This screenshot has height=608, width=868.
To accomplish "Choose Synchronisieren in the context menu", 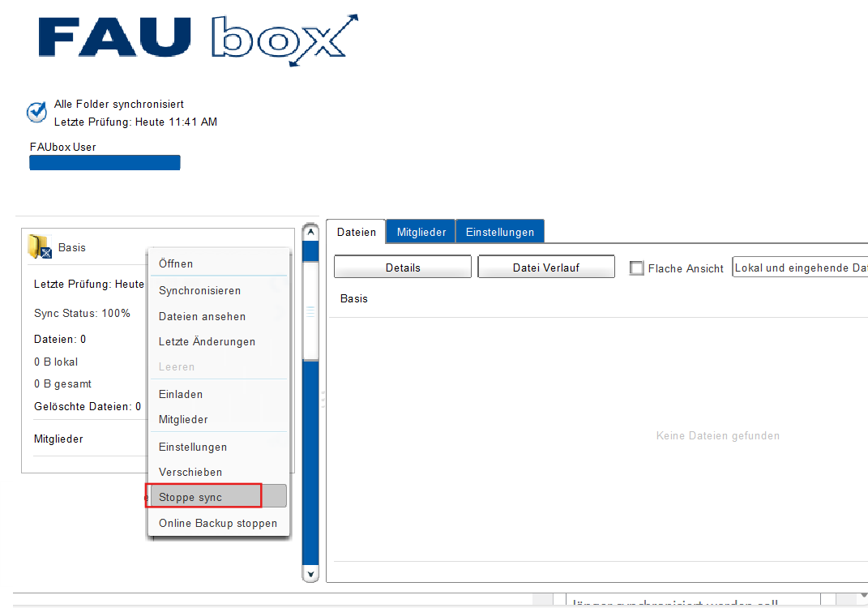I will pyautogui.click(x=219, y=290).
